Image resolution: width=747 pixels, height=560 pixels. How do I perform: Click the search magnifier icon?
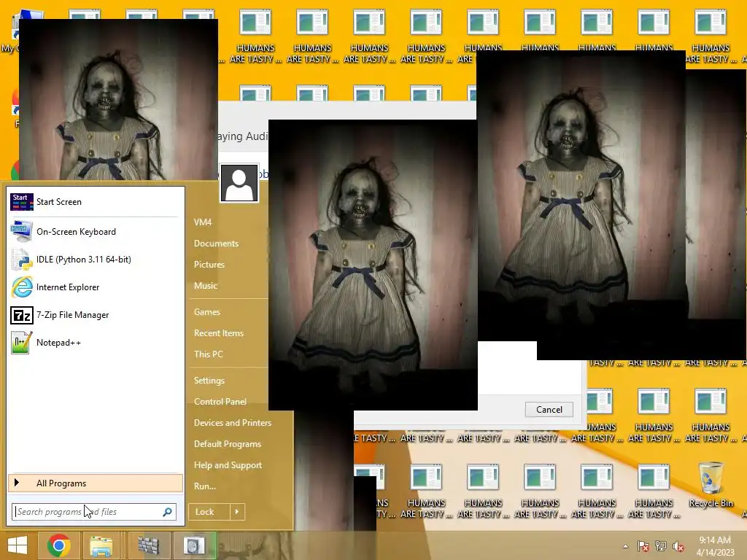pos(167,512)
